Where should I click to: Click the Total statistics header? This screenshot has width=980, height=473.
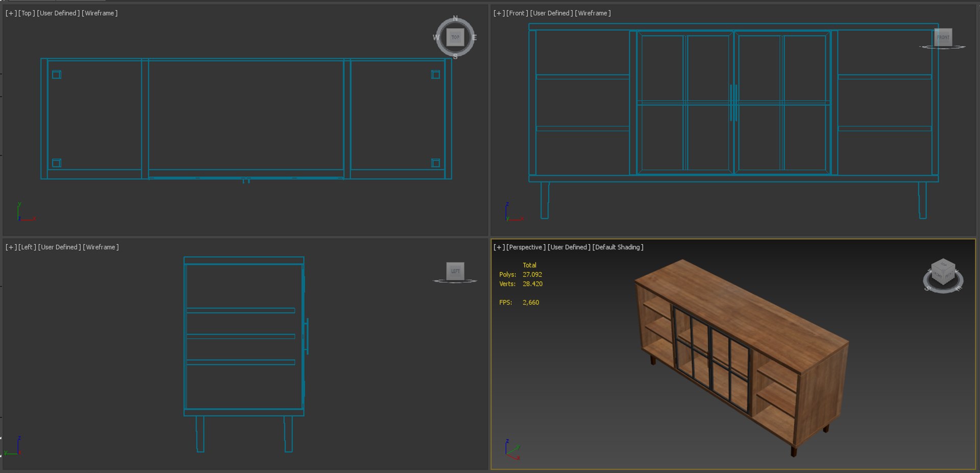529,265
